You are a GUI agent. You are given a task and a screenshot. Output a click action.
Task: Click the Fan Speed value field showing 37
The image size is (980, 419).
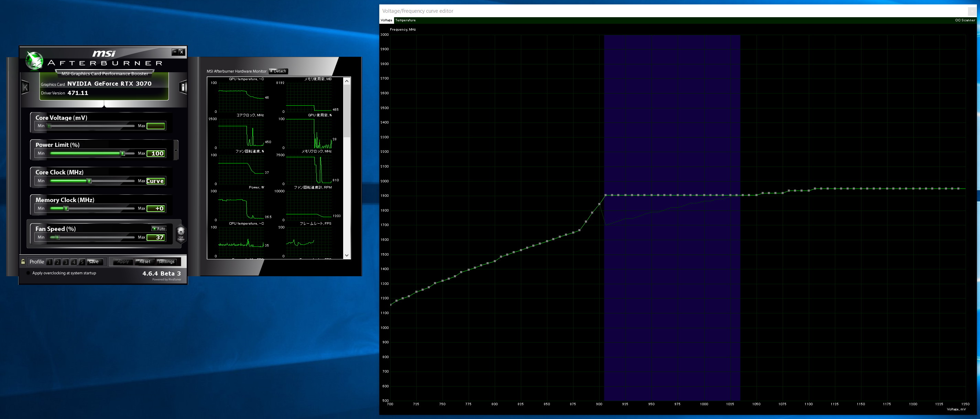tap(156, 237)
